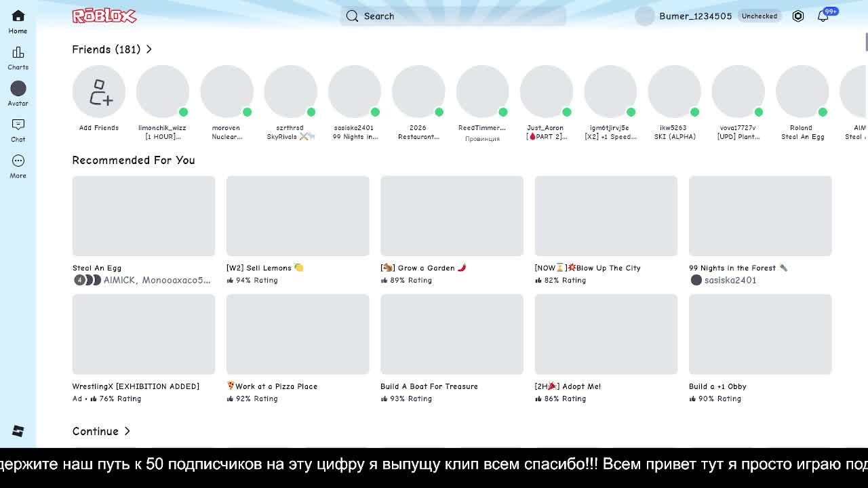Viewport: 868px width, 488px height.
Task: Click the 94% Rating under Sell Lemons
Action: 252,280
